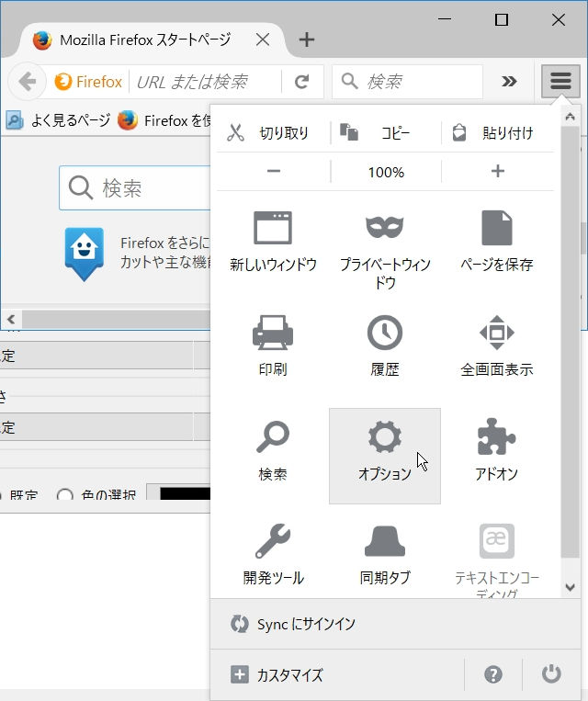Click the menu panel vertical scrollbar thumb
588x701 pixels.
[571, 343]
